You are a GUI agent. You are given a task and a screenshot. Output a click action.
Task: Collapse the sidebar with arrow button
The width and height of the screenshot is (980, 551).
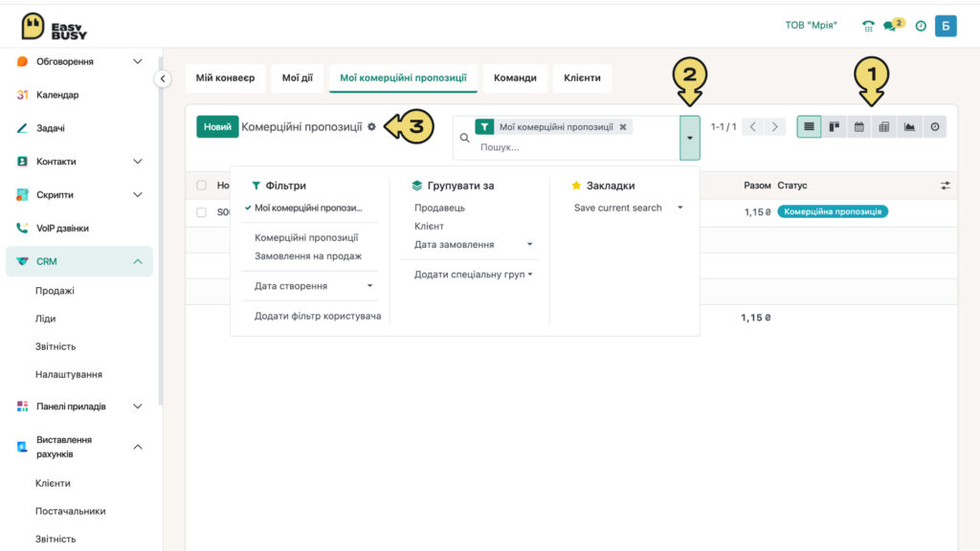click(163, 78)
